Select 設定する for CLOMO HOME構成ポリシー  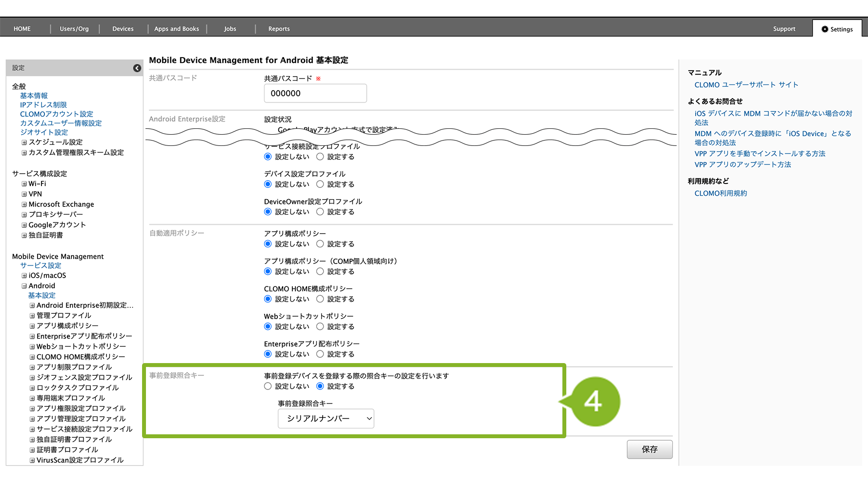320,299
